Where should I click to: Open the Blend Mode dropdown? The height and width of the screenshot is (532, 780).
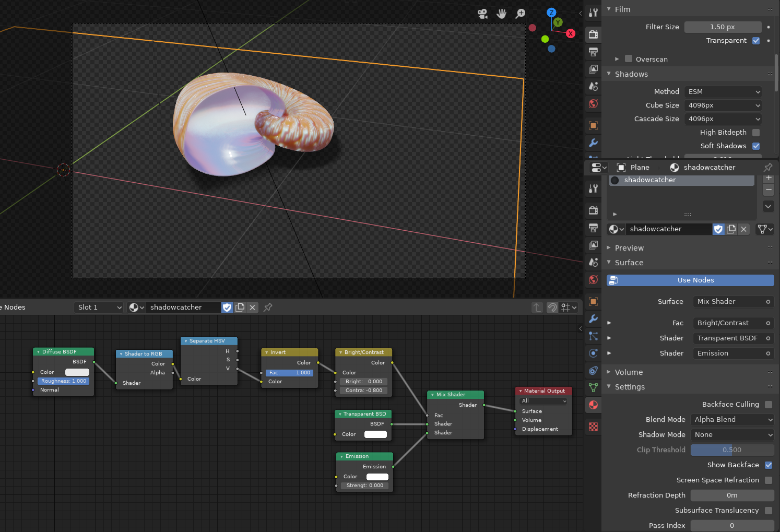pos(732,420)
